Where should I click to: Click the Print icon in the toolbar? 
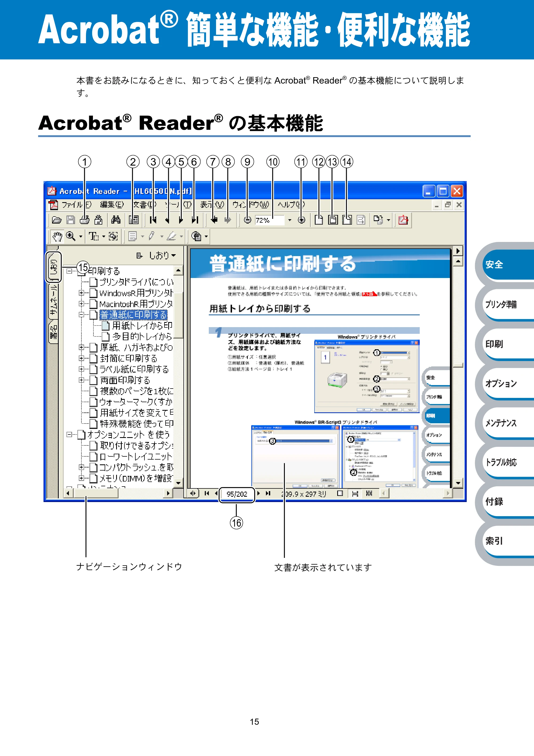(x=85, y=220)
